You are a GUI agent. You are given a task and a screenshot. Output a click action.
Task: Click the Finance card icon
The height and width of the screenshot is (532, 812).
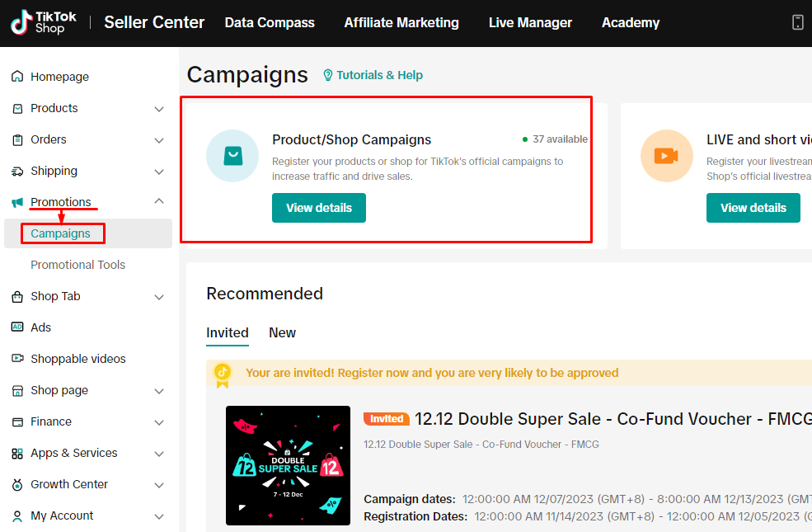point(17,422)
